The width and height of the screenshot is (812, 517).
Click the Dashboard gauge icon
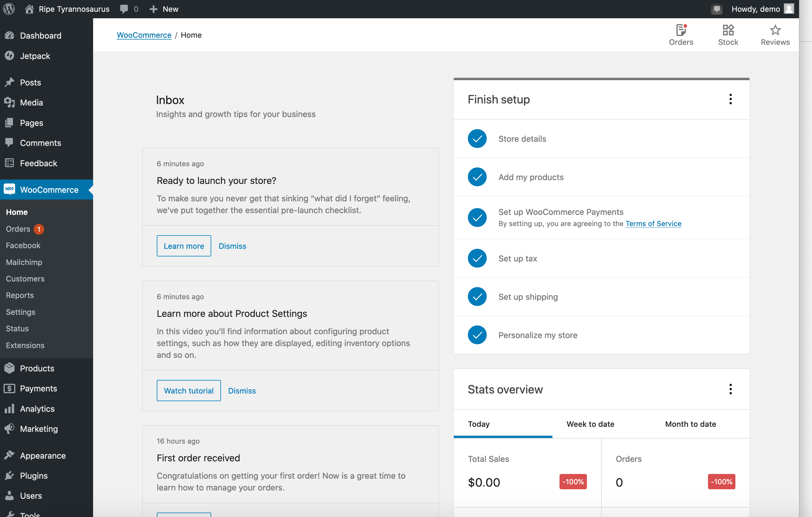[9, 35]
